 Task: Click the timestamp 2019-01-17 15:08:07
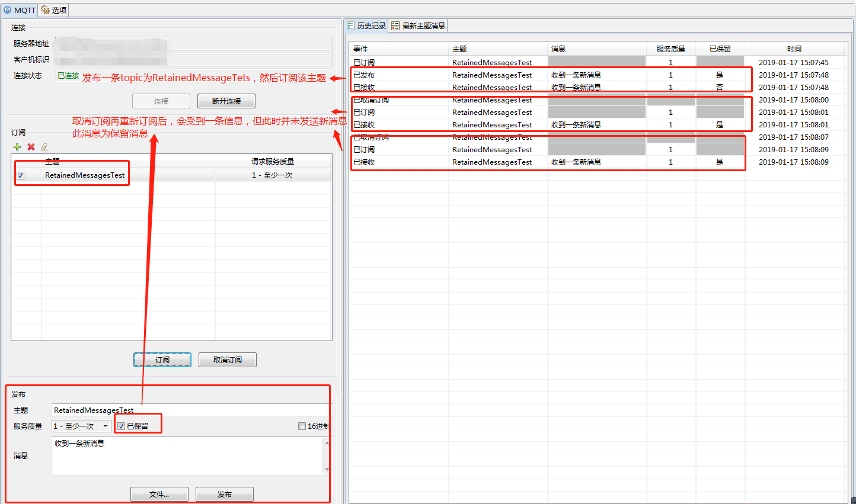click(794, 137)
